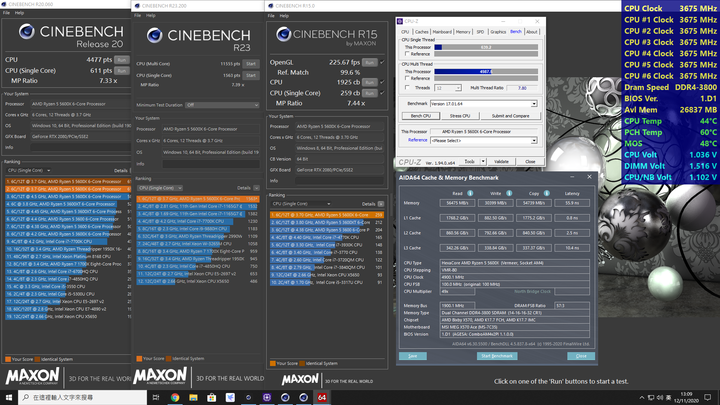The image size is (720, 405).
Task: Click Start Benchmark in AIDA64
Action: [497, 356]
